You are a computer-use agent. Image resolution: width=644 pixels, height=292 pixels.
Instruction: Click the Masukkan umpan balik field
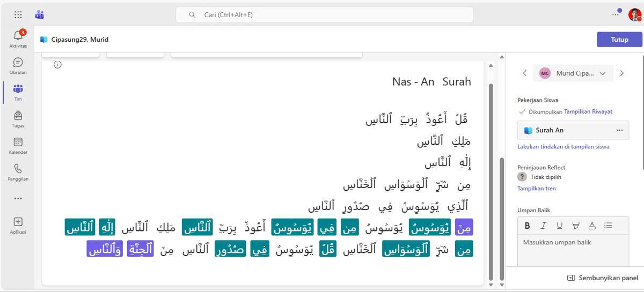(573, 249)
